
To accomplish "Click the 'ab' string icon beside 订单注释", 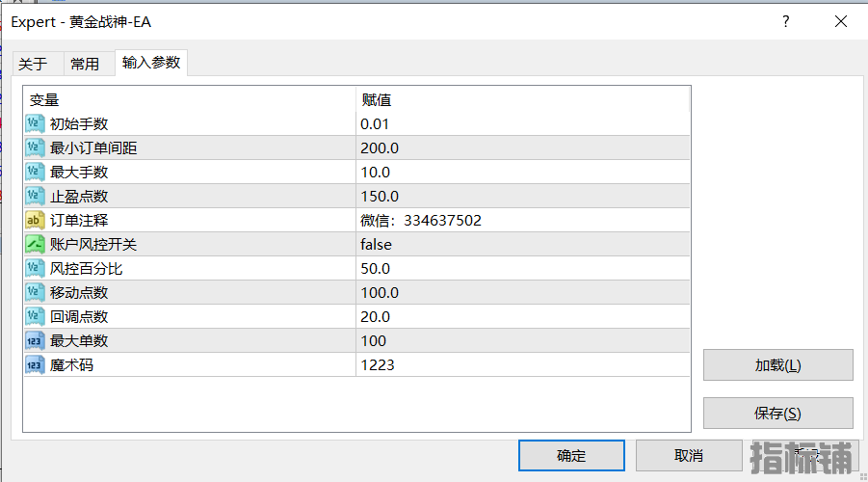I will (x=35, y=220).
